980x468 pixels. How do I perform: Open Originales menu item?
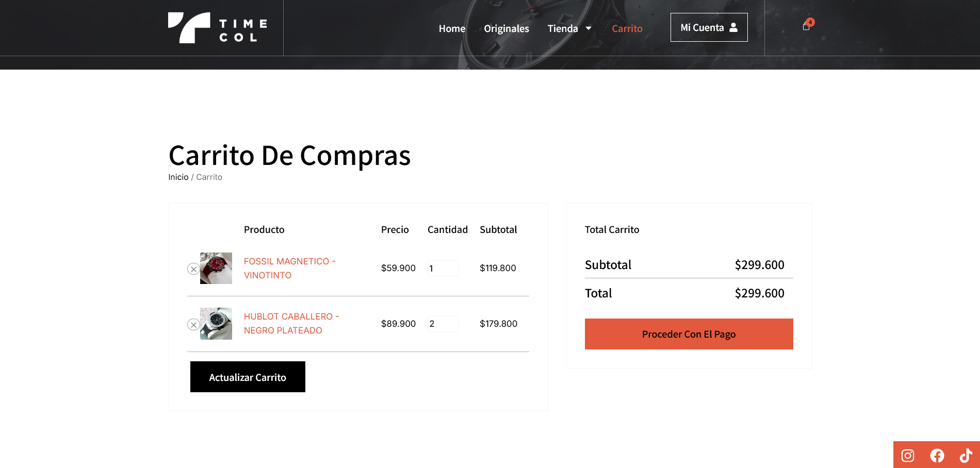click(506, 28)
